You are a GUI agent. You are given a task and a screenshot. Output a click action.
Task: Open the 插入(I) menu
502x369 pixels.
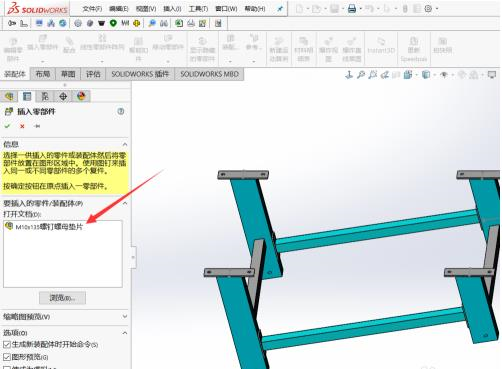pyautogui.click(x=172, y=9)
